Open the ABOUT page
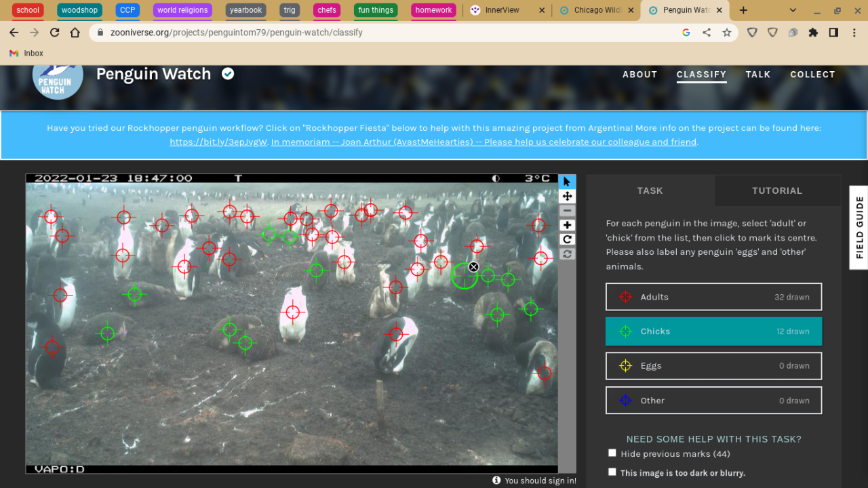The height and width of the screenshot is (488, 868). point(640,75)
